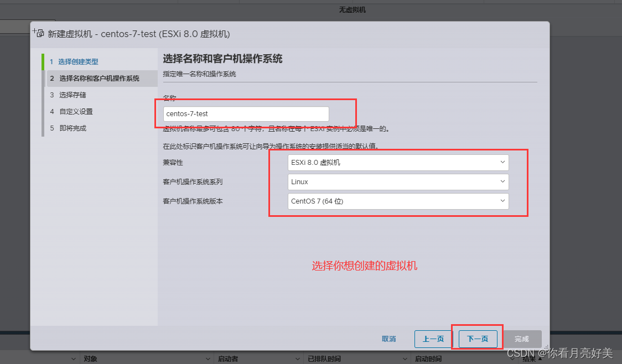Click the 启动时间 column header in background
This screenshot has width=622, height=364.
[428, 359]
